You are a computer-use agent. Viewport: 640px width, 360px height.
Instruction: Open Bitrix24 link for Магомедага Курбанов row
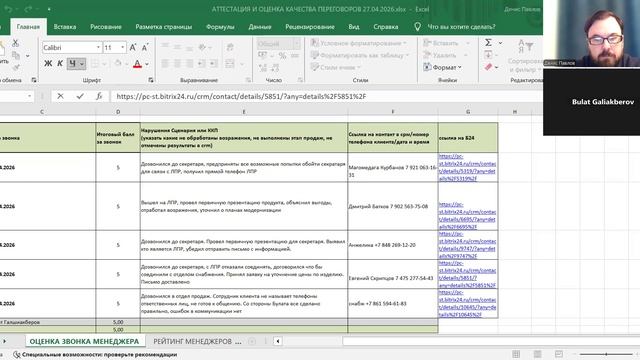[467, 167]
